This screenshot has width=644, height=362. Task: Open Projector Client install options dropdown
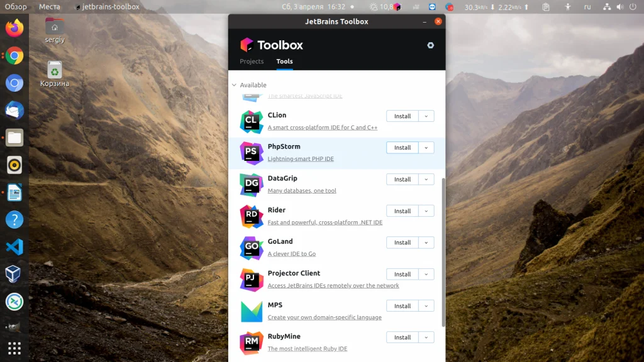[x=426, y=274]
